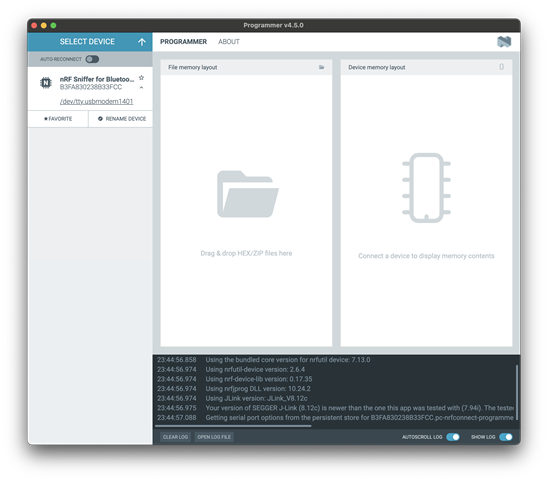Screen dimensions: 547x480
Task: Click the folder icon in File memory layout header
Action: pyautogui.click(x=321, y=67)
